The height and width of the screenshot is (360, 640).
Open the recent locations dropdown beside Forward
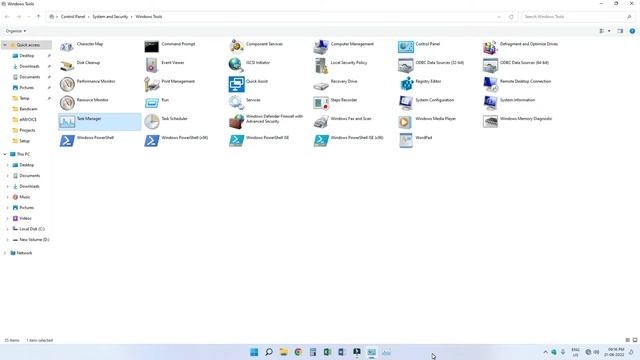click(29, 17)
